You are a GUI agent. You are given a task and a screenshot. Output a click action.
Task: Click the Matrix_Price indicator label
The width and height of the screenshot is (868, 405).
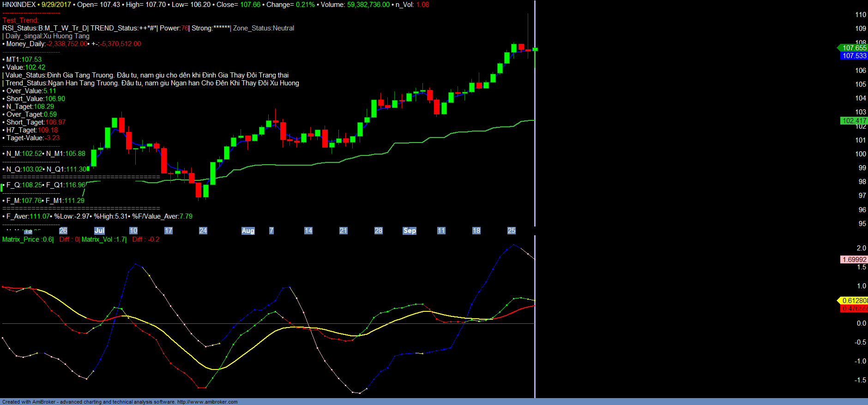27,239
